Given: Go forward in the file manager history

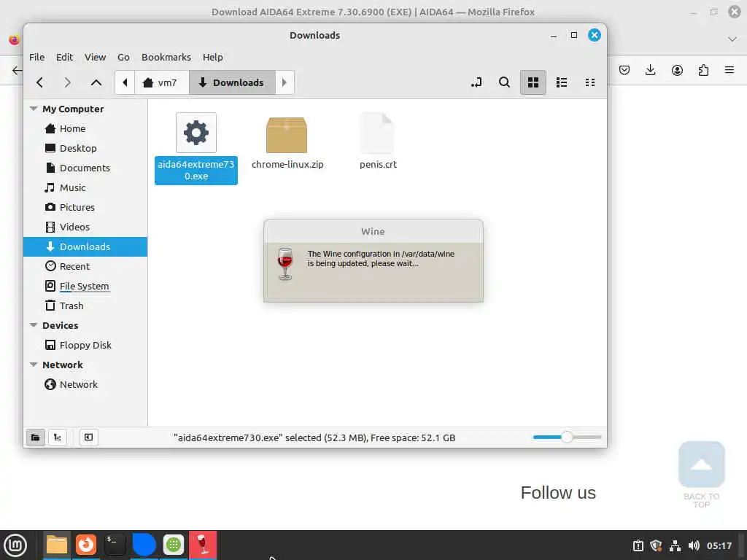Looking at the screenshot, I should coord(67,82).
